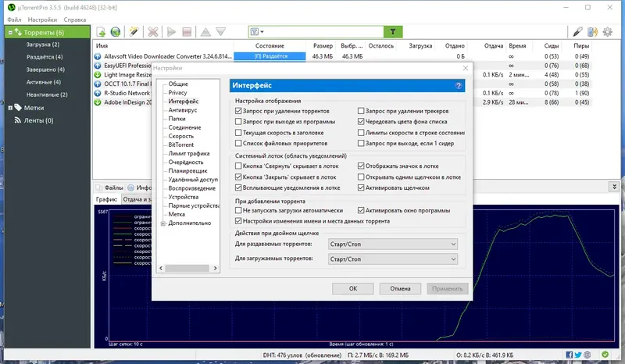
Task: Sort by Размер column header
Action: tap(323, 46)
